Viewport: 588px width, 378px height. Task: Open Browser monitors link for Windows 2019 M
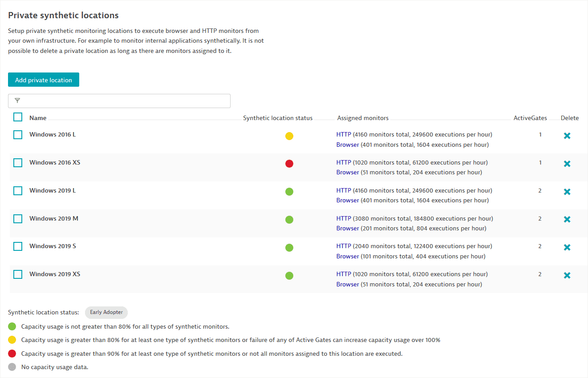[x=348, y=228]
